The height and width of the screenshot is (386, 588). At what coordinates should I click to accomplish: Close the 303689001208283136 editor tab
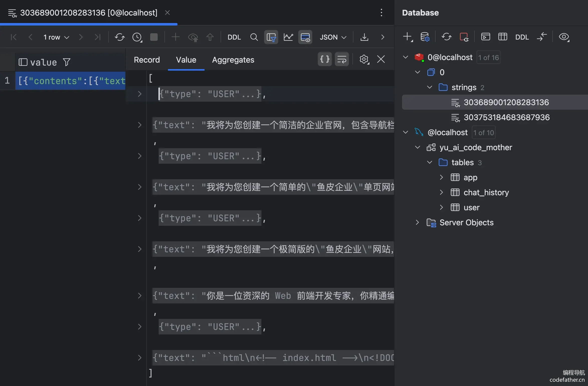(x=167, y=13)
